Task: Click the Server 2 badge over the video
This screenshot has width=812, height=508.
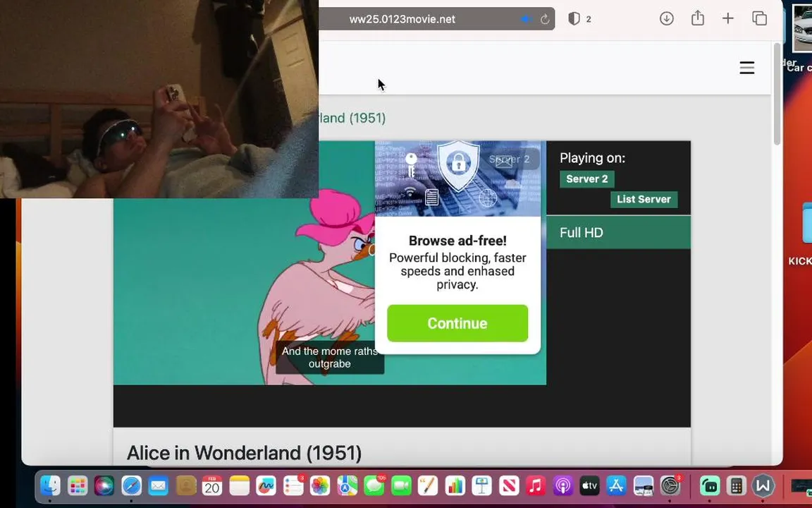Action: [509, 159]
